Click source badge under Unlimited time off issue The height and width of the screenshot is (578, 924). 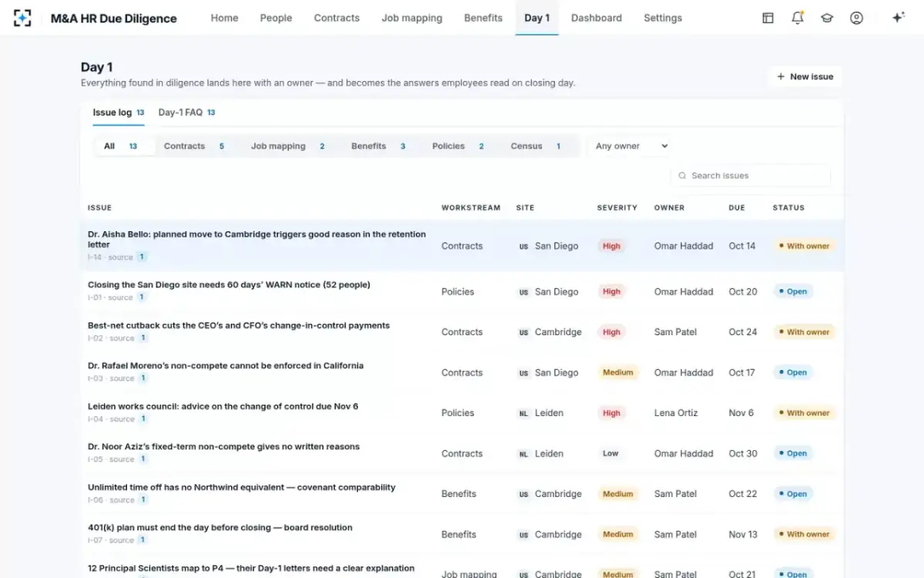pyautogui.click(x=143, y=500)
